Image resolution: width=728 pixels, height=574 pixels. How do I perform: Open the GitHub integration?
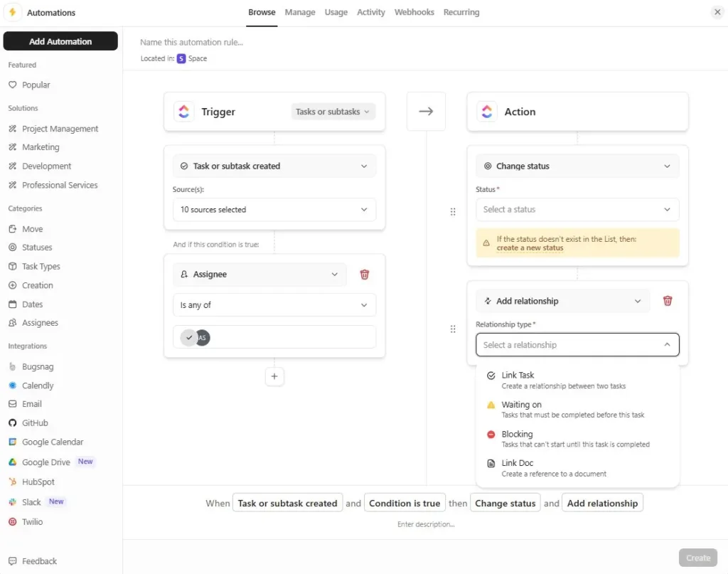[28, 423]
